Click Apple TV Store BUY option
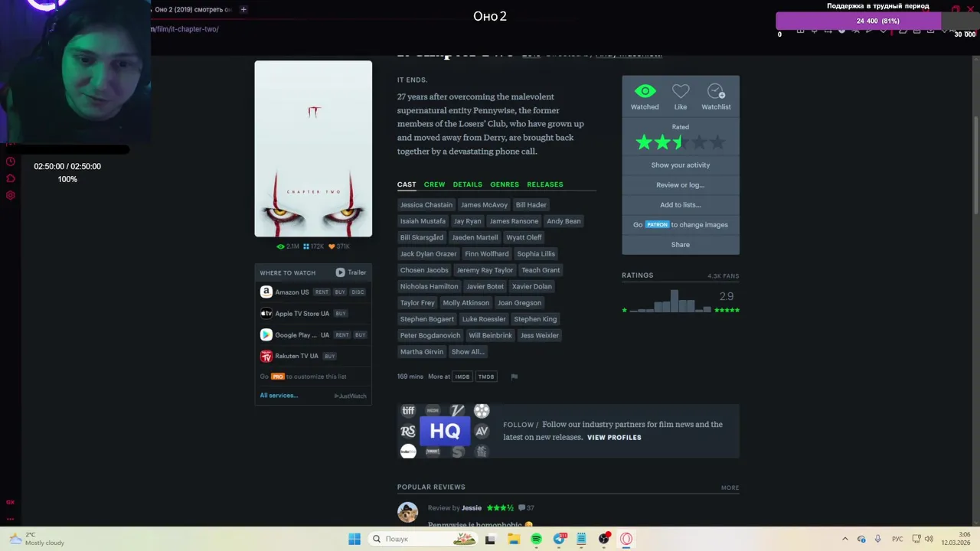The height and width of the screenshot is (551, 980). tap(341, 314)
